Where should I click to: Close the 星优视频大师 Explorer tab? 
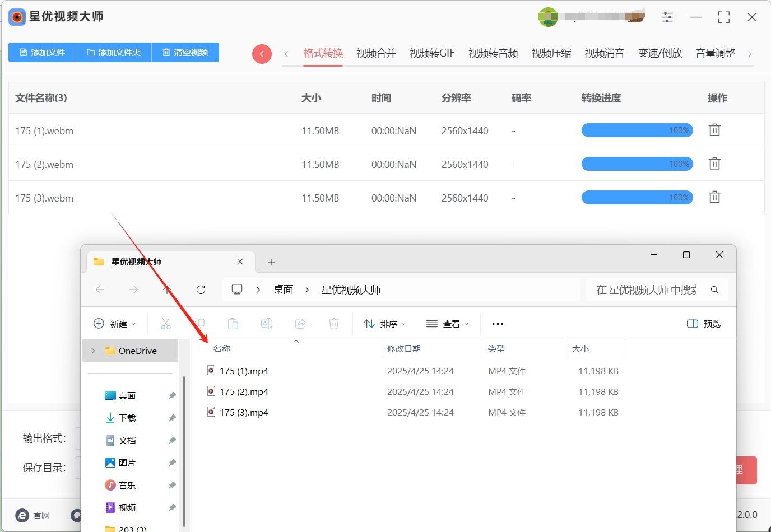click(x=240, y=262)
